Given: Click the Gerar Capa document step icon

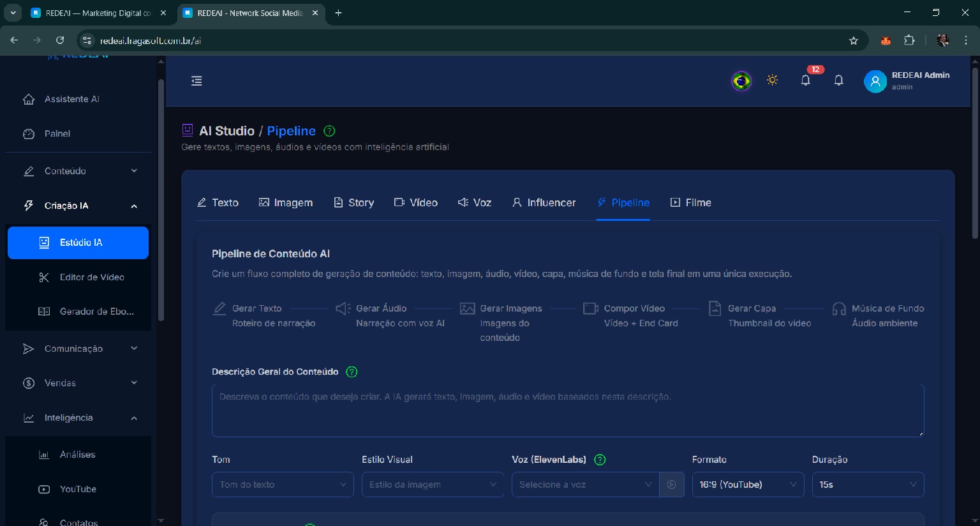Looking at the screenshot, I should pos(715,309).
